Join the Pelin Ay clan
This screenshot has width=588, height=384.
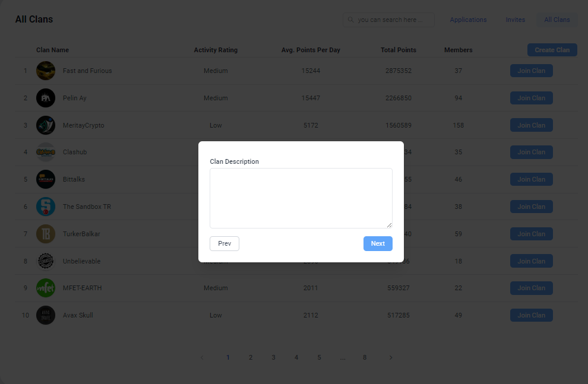pos(532,98)
